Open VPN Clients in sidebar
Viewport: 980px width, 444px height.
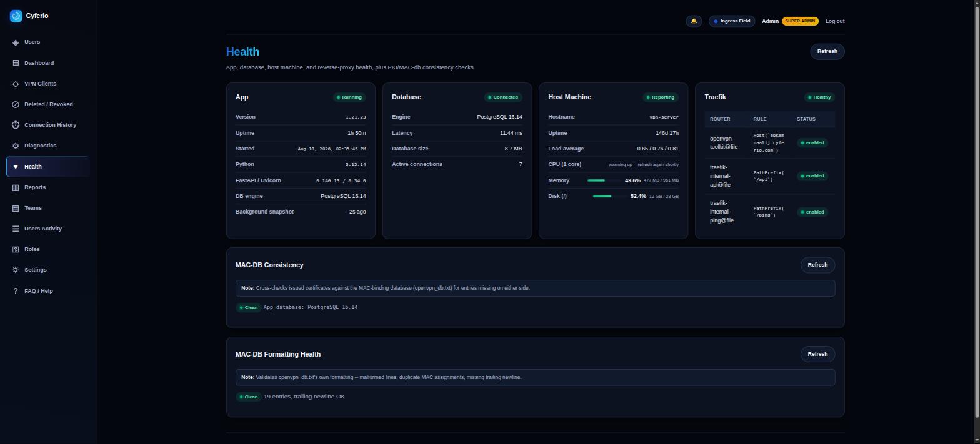pyautogui.click(x=47, y=84)
